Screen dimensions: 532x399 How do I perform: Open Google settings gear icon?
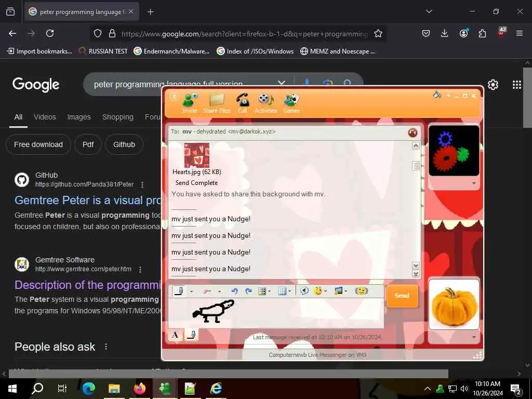tap(493, 85)
